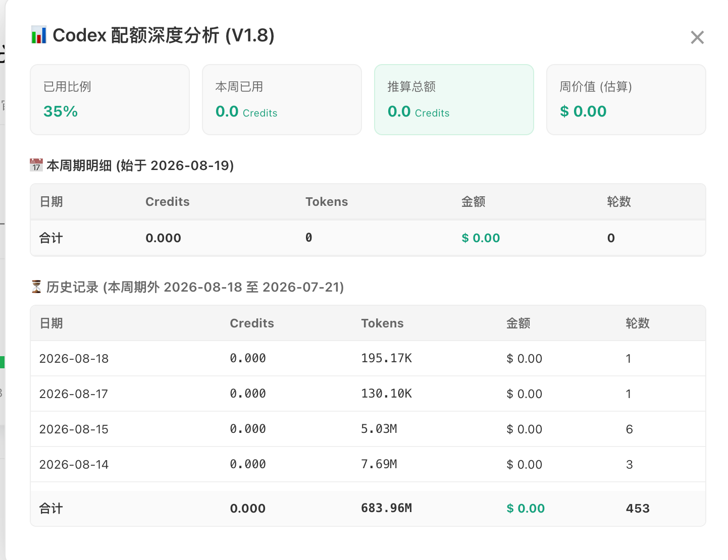Click the hourglass icon beside 历史记录
728x560 pixels.
[x=36, y=287]
